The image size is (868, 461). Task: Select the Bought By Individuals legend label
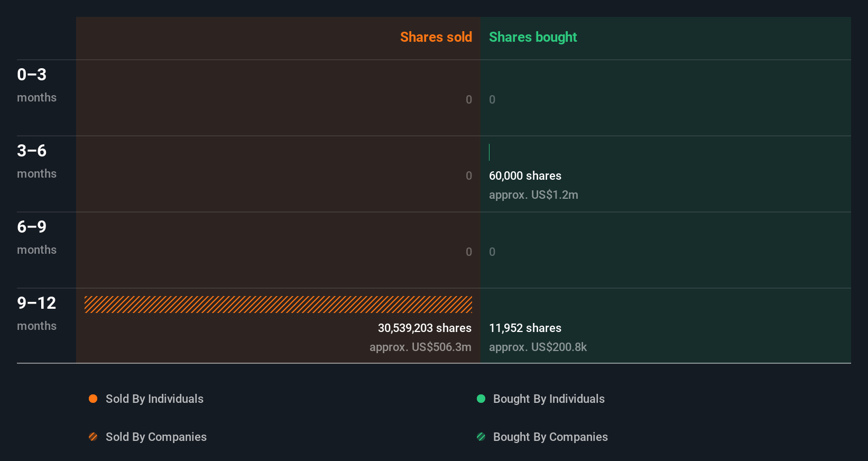click(549, 399)
